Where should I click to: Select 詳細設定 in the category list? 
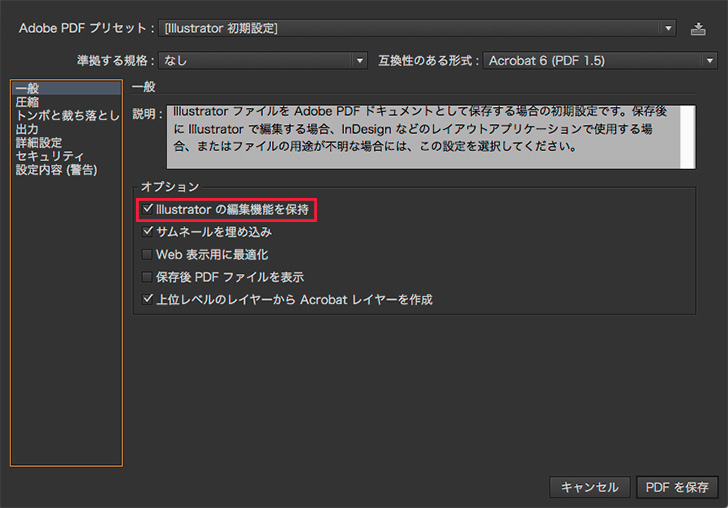point(67,142)
